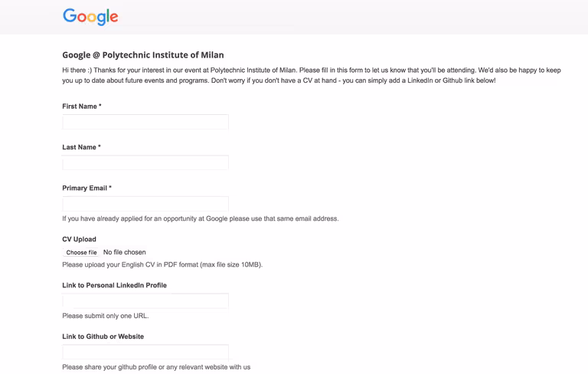Viewport: 588px width, 374px height.
Task: Click the same-email-address hint under Primary Email
Action: (201, 218)
